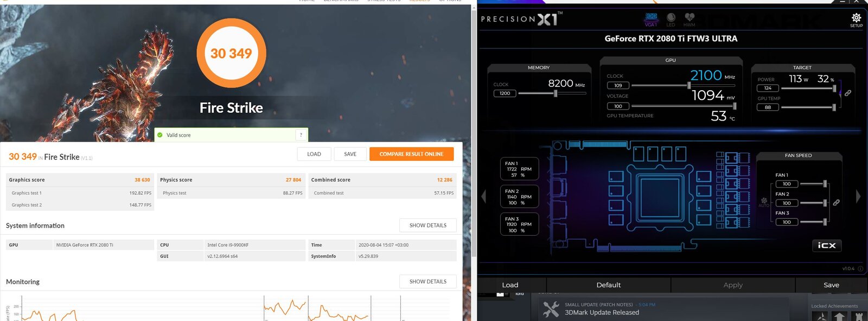
Task: Select the VGA 1 card icon
Action: 651,20
